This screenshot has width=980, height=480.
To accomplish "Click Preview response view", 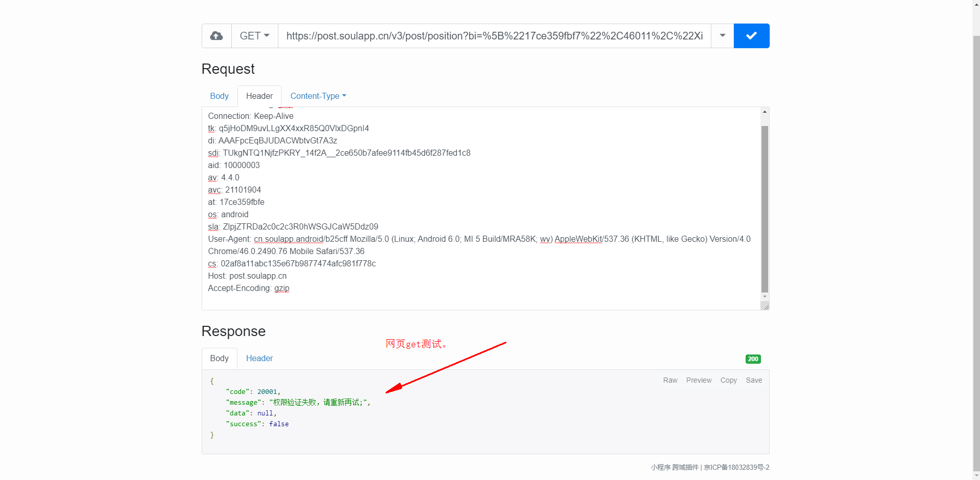I will pyautogui.click(x=699, y=380).
